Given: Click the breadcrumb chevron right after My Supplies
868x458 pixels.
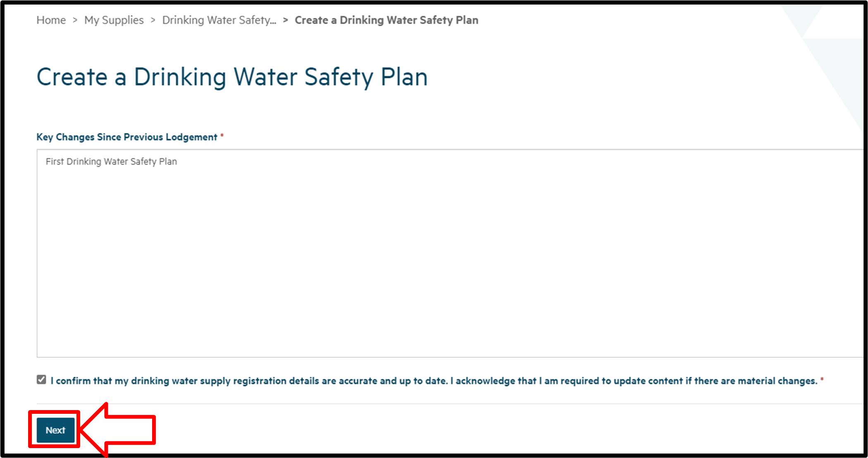Looking at the screenshot, I should pyautogui.click(x=153, y=20).
